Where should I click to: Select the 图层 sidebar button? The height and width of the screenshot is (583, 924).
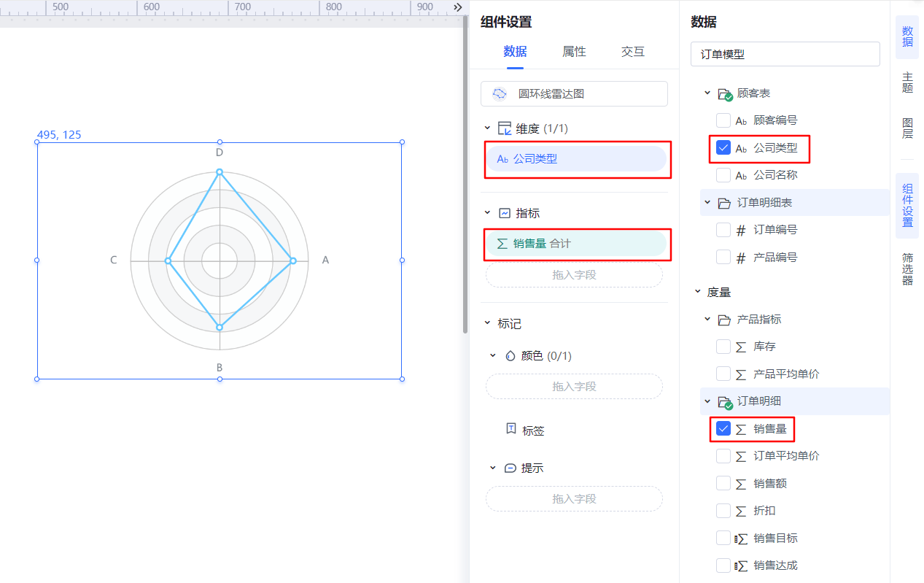click(907, 128)
